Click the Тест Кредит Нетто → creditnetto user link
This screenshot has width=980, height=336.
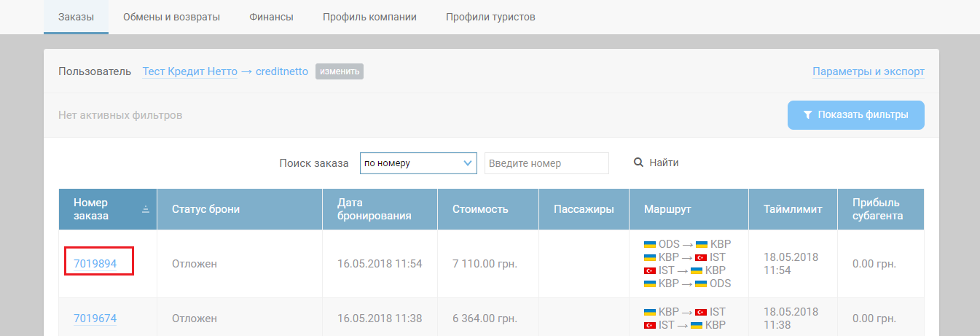click(225, 71)
